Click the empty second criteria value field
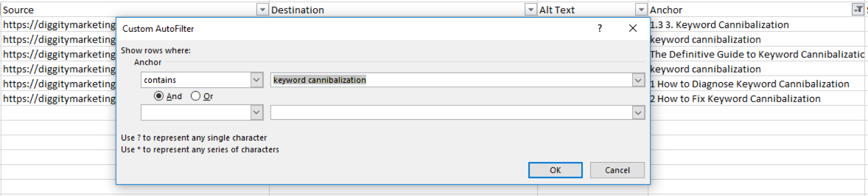Image resolution: width=868 pixels, height=196 pixels. (451, 113)
